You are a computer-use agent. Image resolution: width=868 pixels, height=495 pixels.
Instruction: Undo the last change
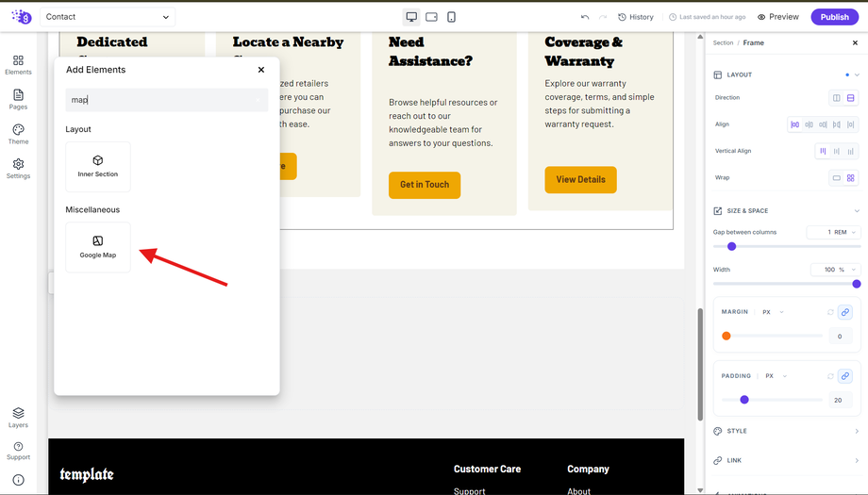tap(585, 17)
